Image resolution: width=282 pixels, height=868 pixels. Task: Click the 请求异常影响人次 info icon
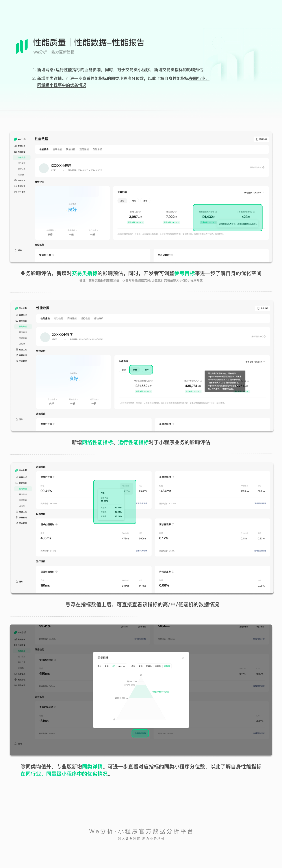pos(201,381)
